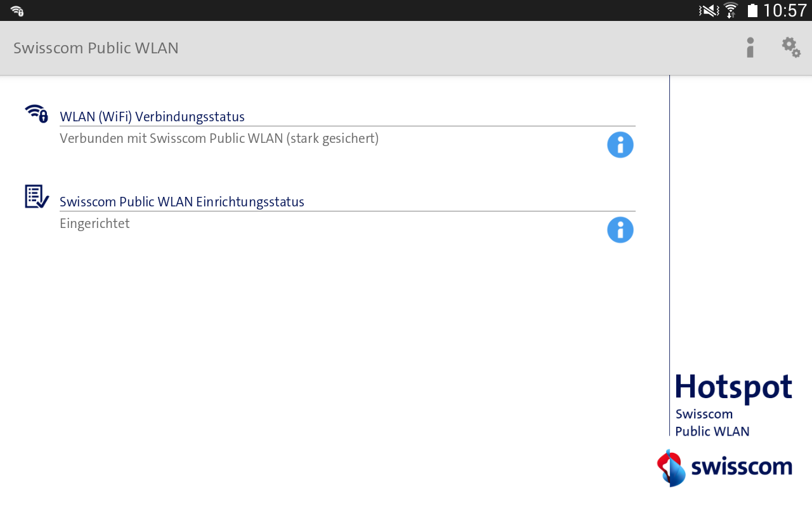Tap the muted vibrate icon in status bar
812x508 pixels.
709,10
